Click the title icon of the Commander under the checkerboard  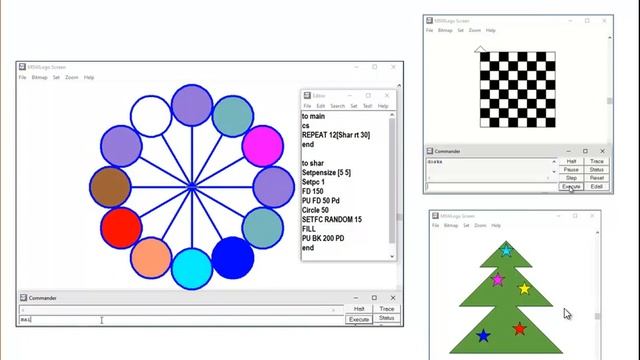pyautogui.click(x=430, y=151)
